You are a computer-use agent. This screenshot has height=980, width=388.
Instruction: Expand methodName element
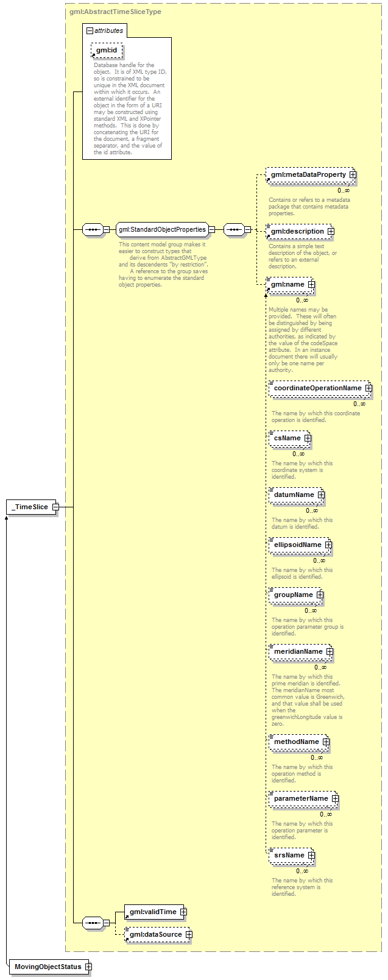[326, 742]
